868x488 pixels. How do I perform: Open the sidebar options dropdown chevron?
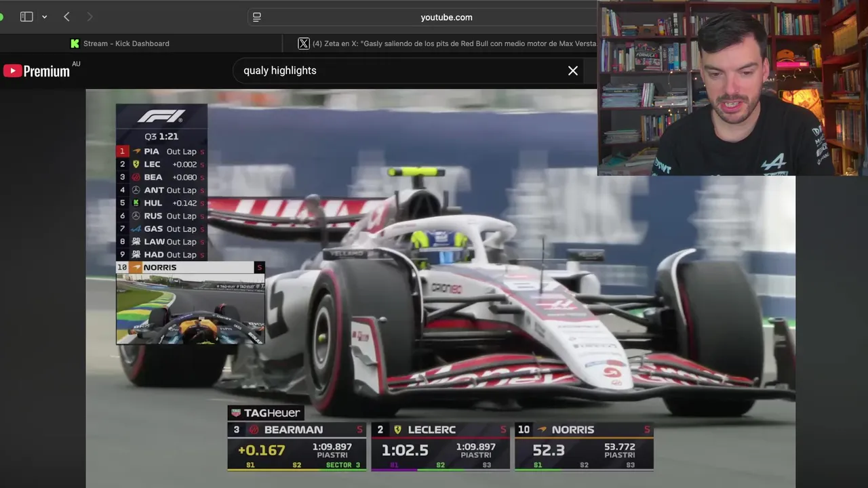(44, 17)
